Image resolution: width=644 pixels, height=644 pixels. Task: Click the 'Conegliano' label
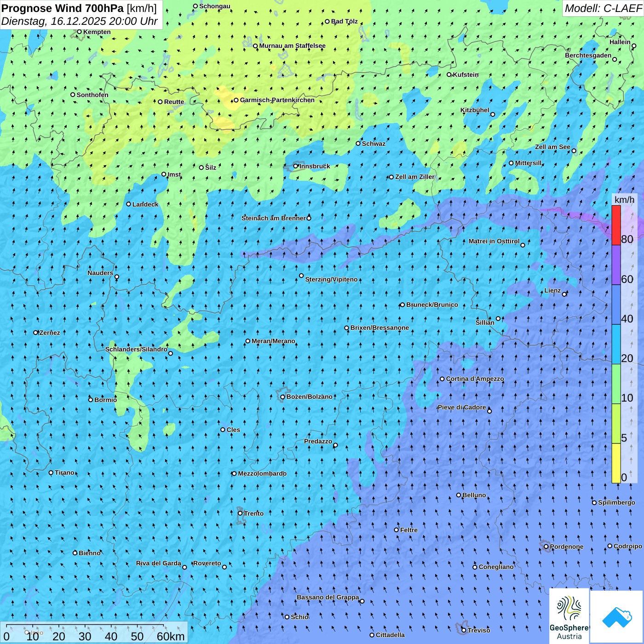coord(496,567)
